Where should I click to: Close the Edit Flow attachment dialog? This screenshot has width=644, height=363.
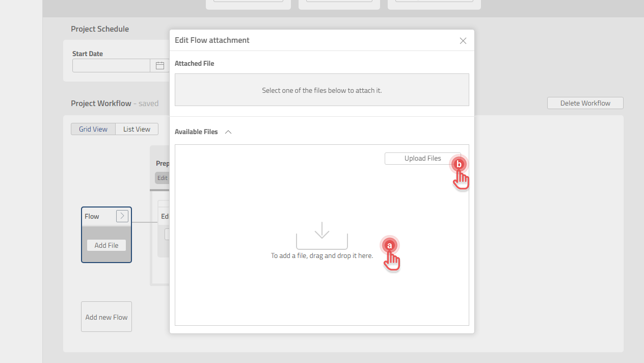click(x=463, y=40)
